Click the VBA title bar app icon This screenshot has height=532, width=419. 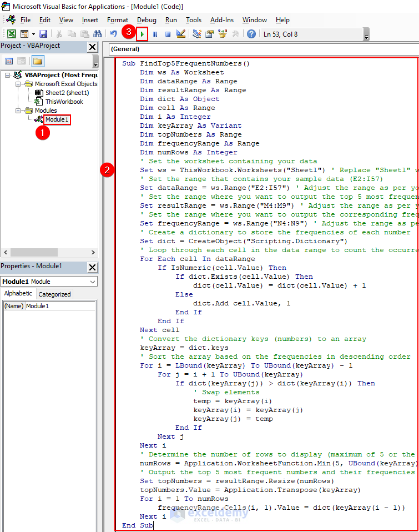click(x=6, y=6)
